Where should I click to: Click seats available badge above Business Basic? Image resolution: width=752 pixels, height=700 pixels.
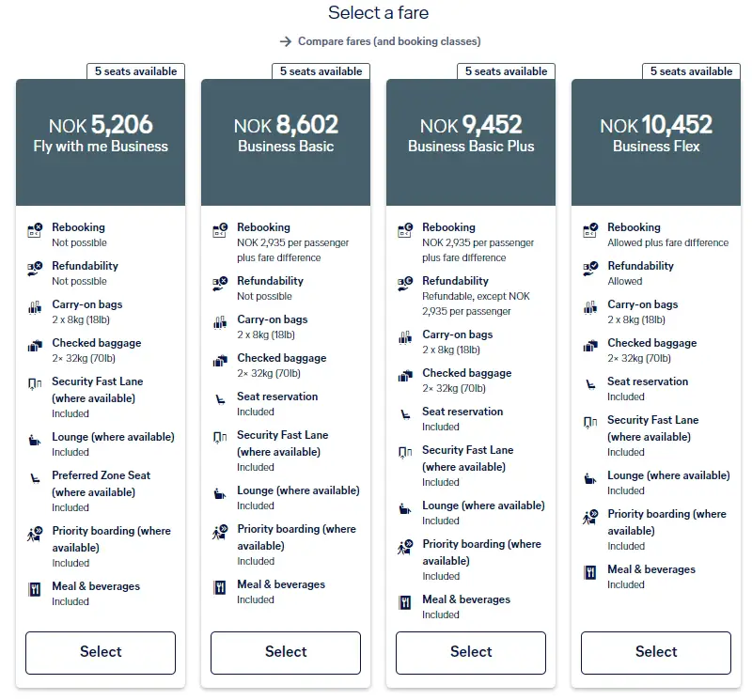point(321,71)
